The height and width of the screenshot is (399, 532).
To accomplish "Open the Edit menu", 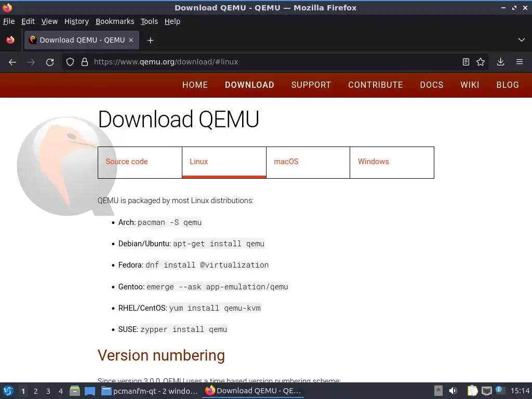I will 28,21.
